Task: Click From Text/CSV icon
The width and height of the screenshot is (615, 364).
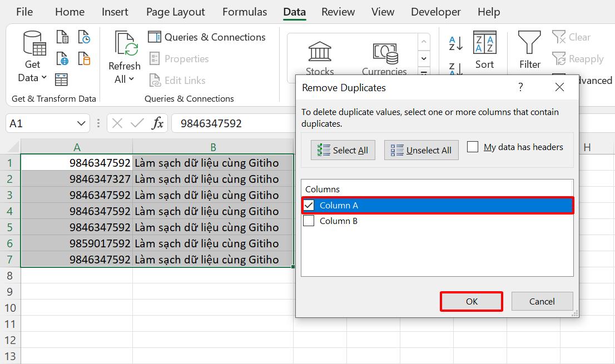Action: (62, 37)
